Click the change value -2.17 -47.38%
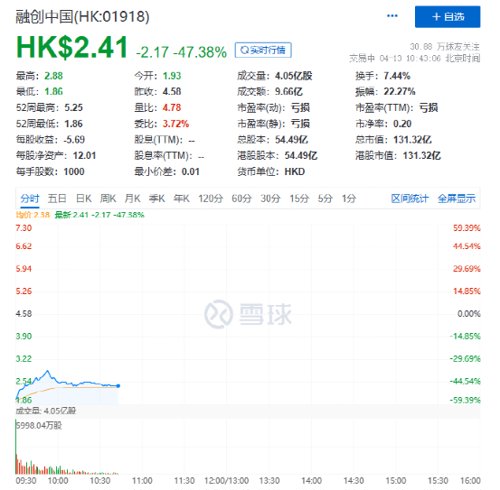Screen dimensions: 500x490 point(181,52)
